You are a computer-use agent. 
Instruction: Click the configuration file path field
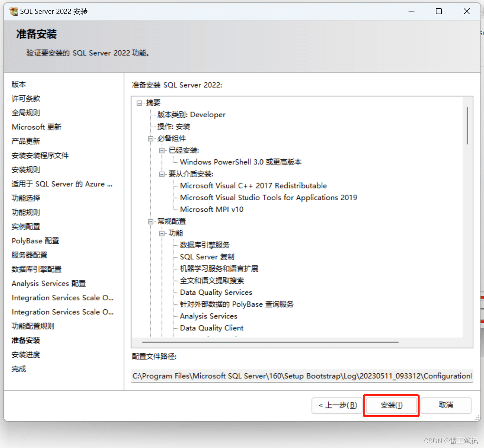click(302, 376)
